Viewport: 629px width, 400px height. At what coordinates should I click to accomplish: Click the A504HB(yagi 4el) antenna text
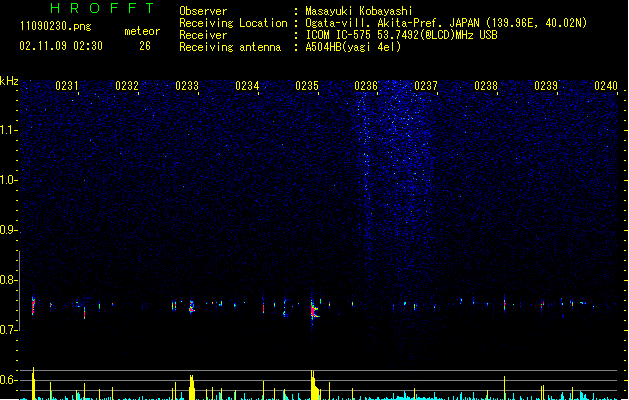(x=353, y=47)
